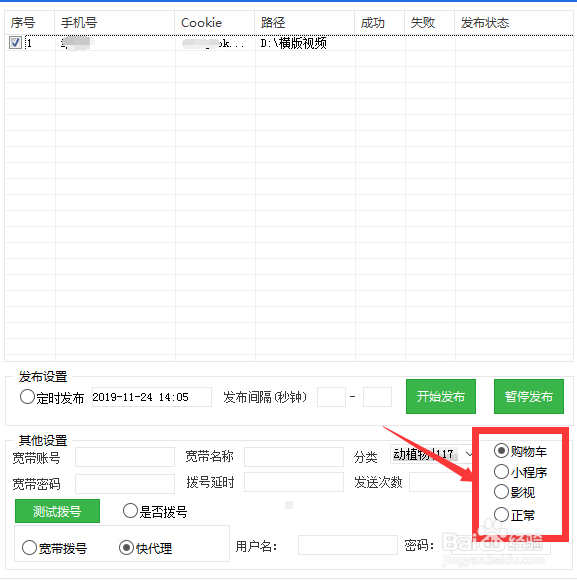
Task: Focus the 宽带密码 input field
Action: pyautogui.click(x=125, y=484)
